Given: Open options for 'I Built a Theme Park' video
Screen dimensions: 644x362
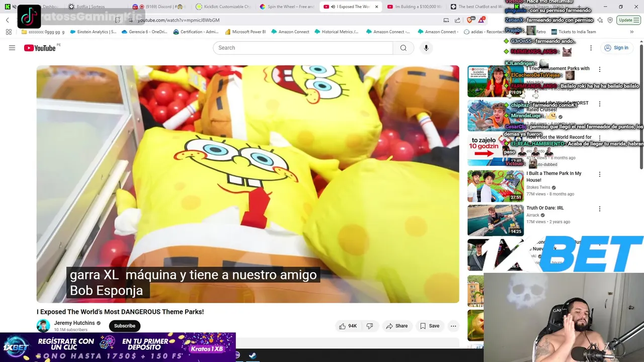Looking at the screenshot, I should coord(599,174).
